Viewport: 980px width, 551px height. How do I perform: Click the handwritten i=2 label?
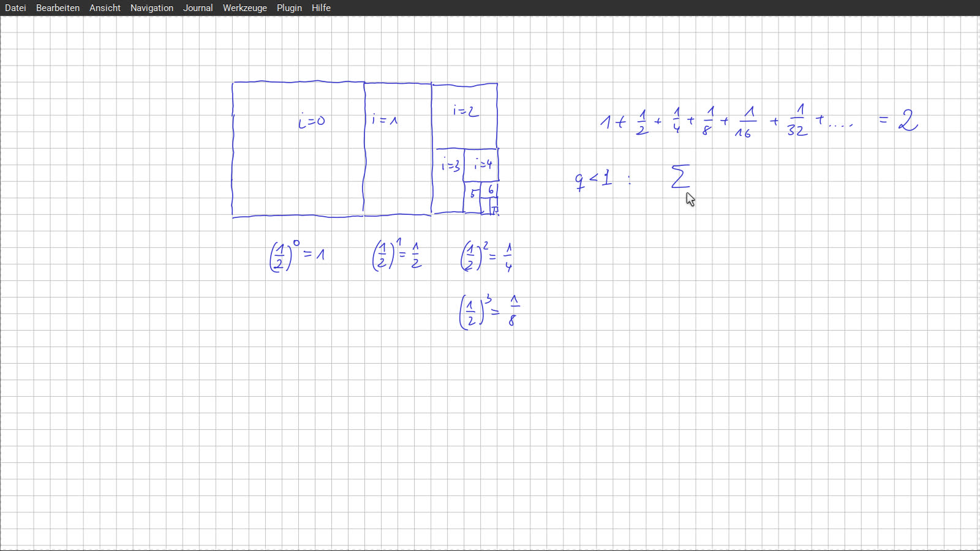pos(466,111)
